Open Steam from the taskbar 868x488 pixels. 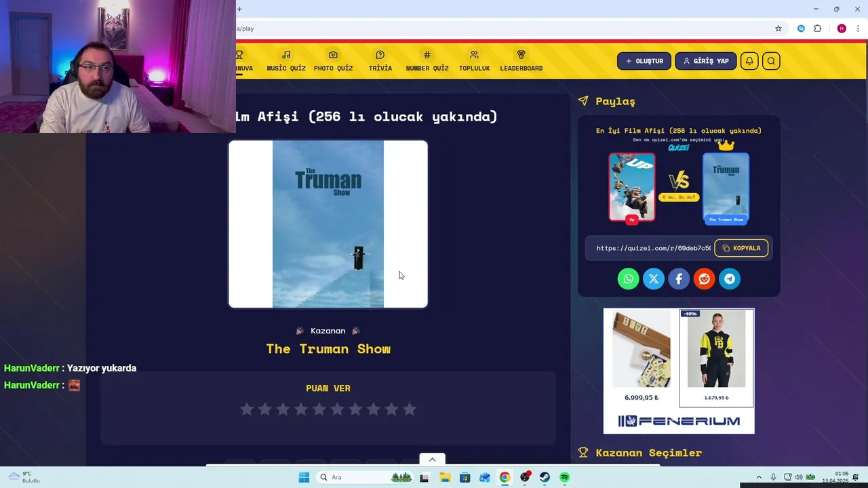point(545,477)
